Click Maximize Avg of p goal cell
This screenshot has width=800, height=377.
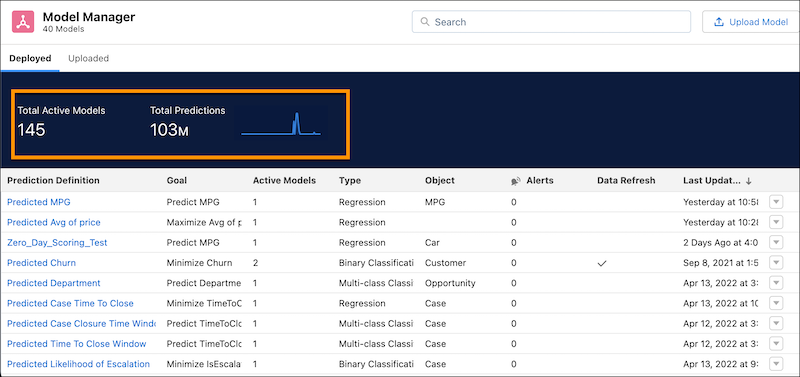(204, 222)
